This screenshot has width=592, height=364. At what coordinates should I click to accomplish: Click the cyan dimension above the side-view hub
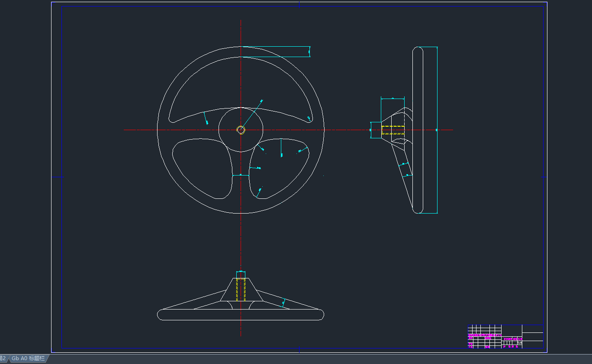pyautogui.click(x=393, y=99)
